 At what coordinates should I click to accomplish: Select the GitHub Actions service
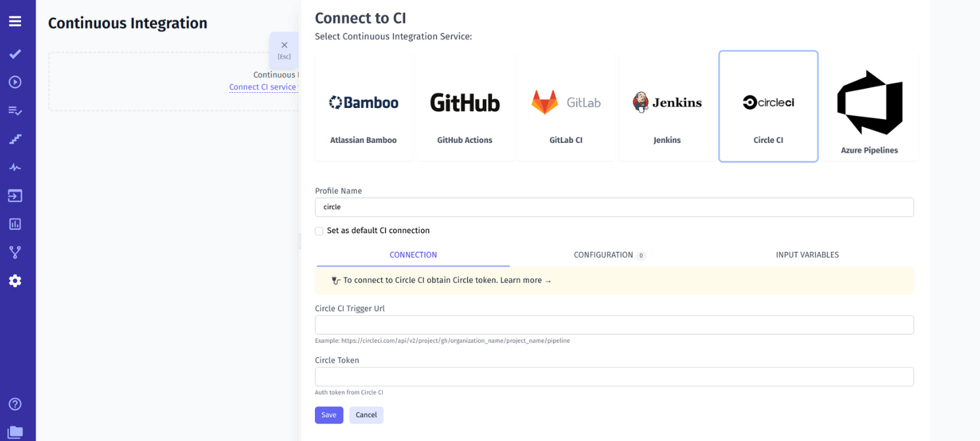click(464, 105)
